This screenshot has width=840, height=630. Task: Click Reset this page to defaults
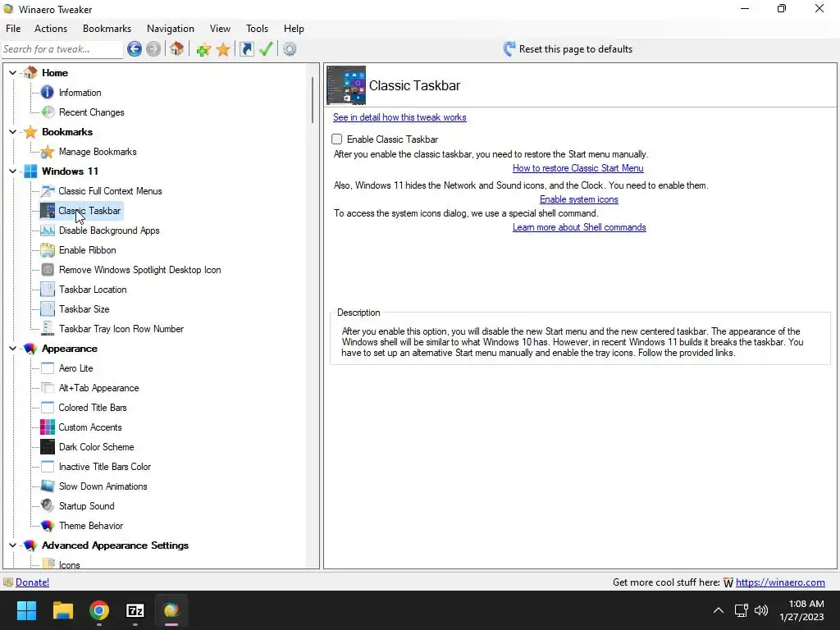(x=568, y=49)
